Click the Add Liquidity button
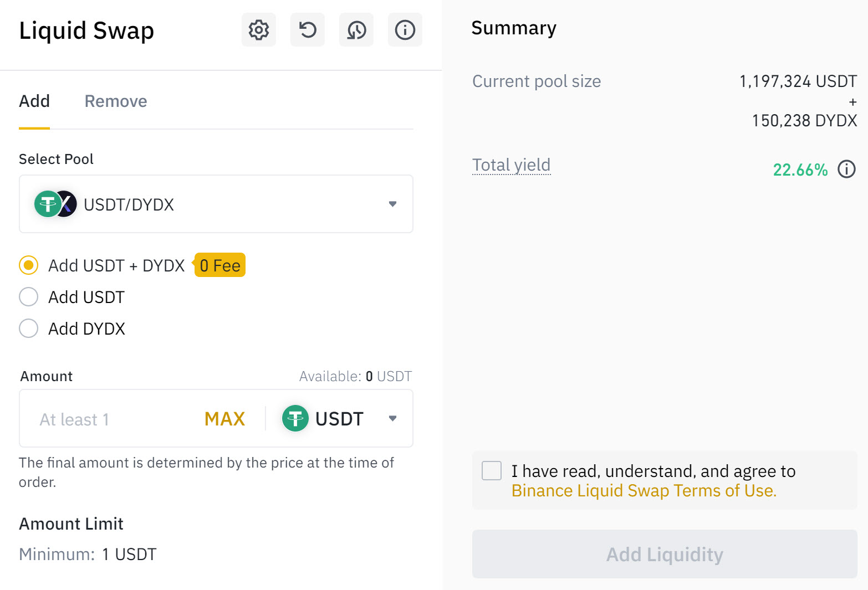868x590 pixels. 665,554
